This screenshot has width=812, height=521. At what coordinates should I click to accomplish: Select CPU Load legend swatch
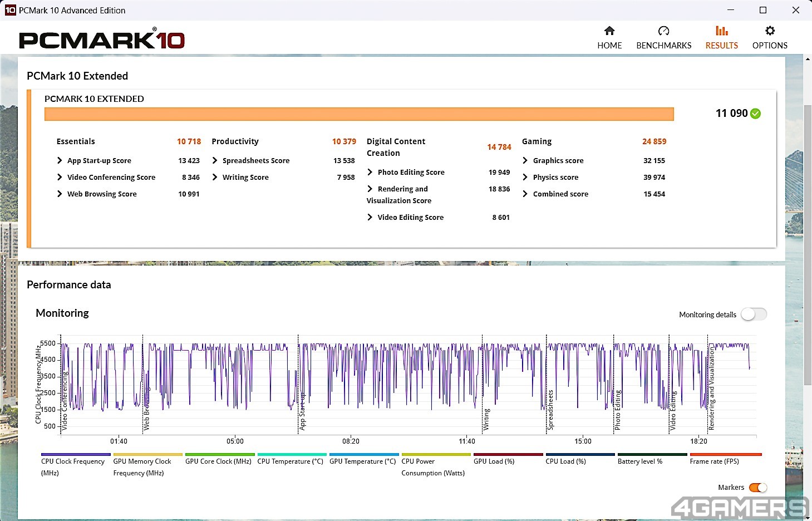pyautogui.click(x=580, y=454)
